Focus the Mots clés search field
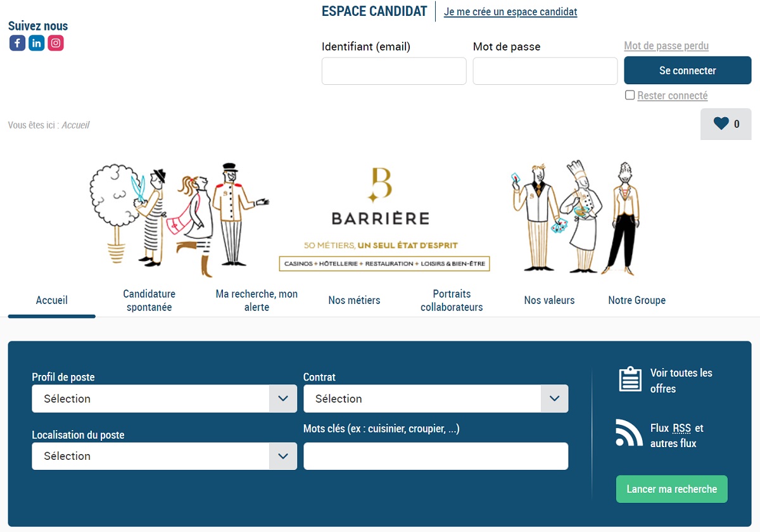This screenshot has height=532, width=760. click(x=436, y=456)
